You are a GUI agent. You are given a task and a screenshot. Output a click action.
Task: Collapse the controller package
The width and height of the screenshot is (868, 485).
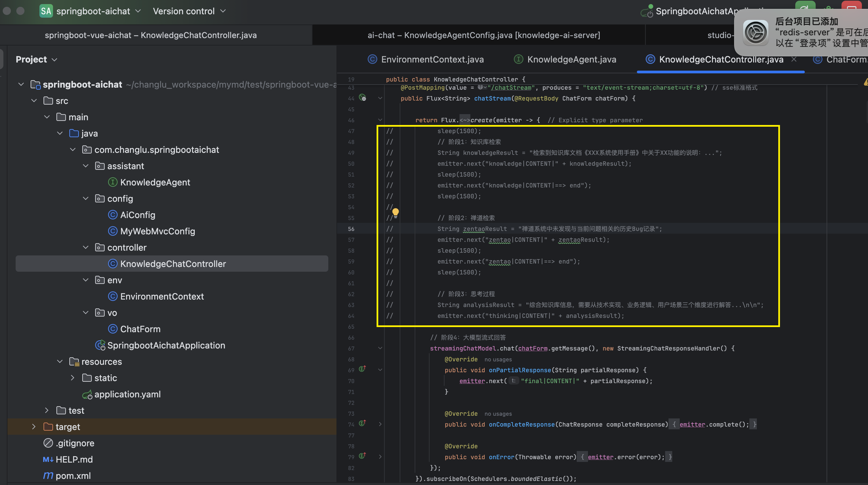click(86, 247)
